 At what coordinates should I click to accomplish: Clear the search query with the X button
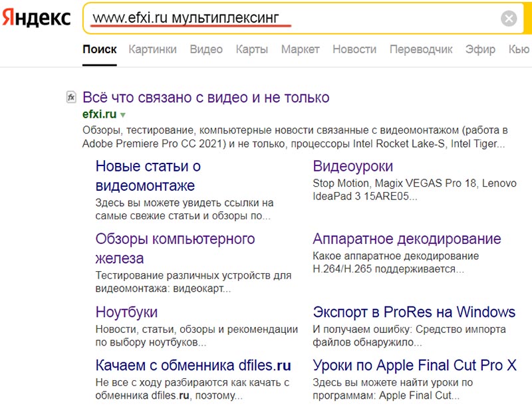coord(509,19)
